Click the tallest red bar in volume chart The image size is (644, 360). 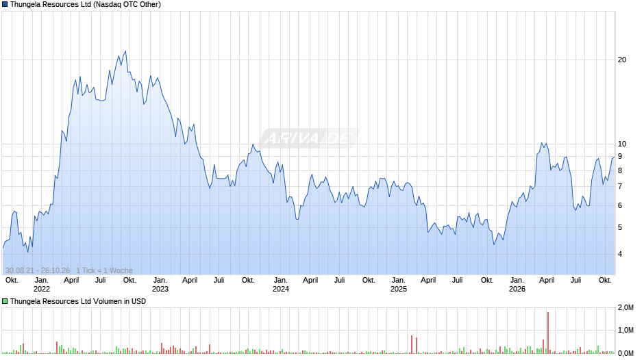pos(548,333)
